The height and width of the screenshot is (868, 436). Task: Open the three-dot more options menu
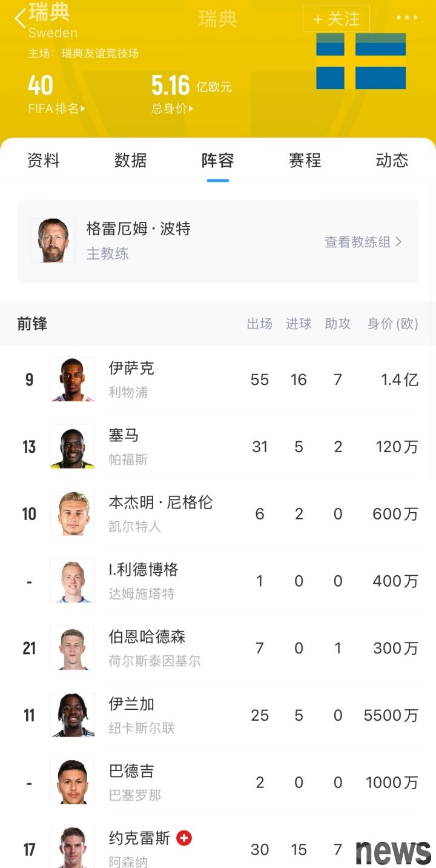pos(407,18)
